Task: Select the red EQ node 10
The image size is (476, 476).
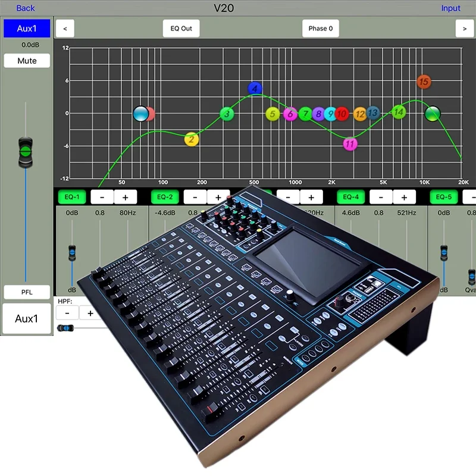Action: (342, 114)
